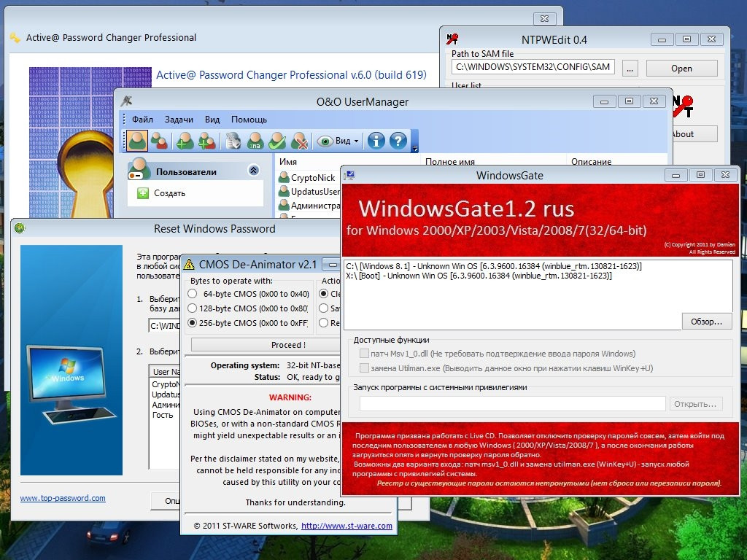This screenshot has width=747, height=560.
Task: Select 64-byte CMOS radio button
Action: click(192, 293)
